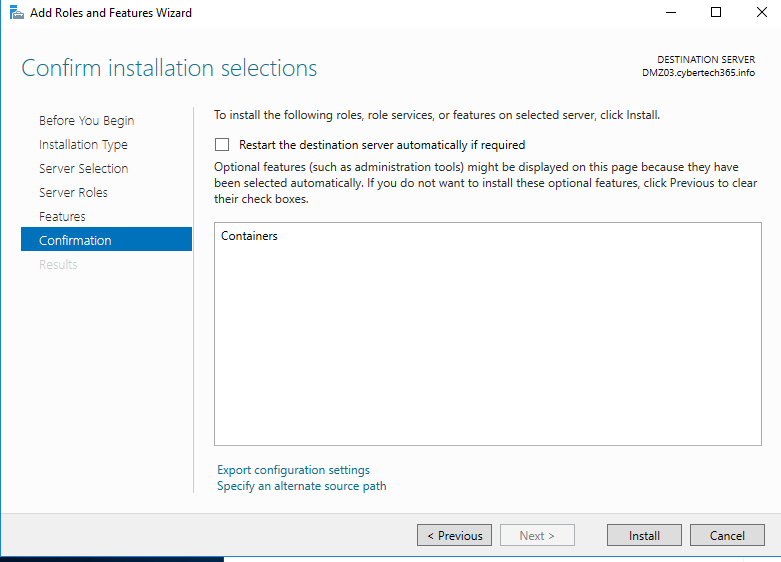Go to the Installation Type step
Viewport: 781px width, 562px height.
click(x=83, y=144)
